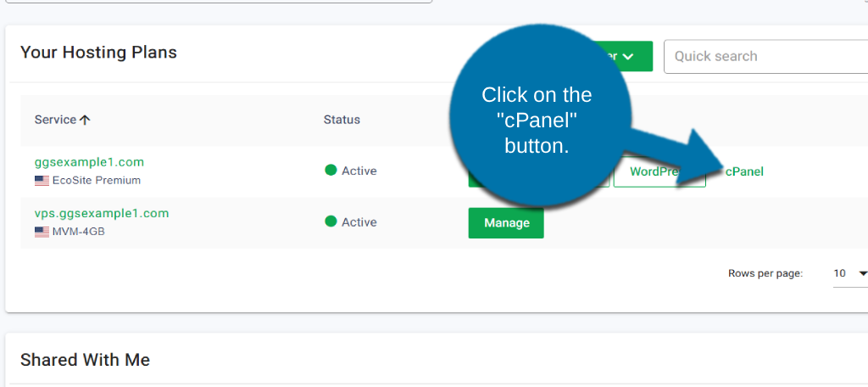Click into the Quick search field

(x=763, y=57)
